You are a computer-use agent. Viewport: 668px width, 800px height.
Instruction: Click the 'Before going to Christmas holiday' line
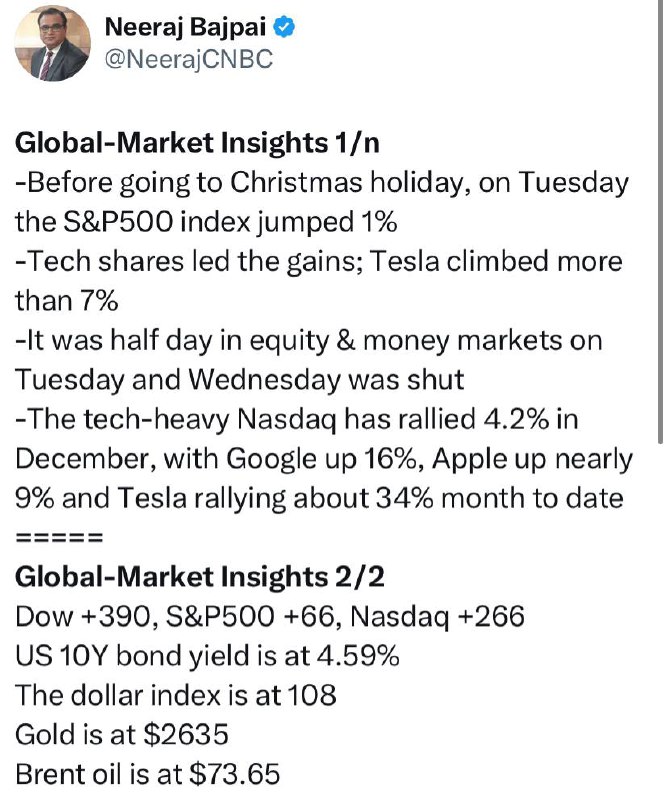click(322, 183)
